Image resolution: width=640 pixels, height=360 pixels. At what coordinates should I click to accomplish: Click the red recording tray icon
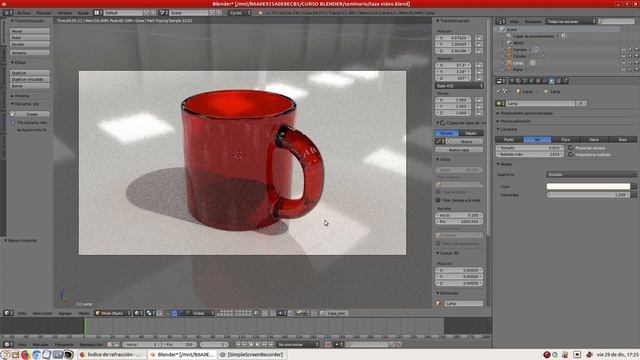click(547, 355)
